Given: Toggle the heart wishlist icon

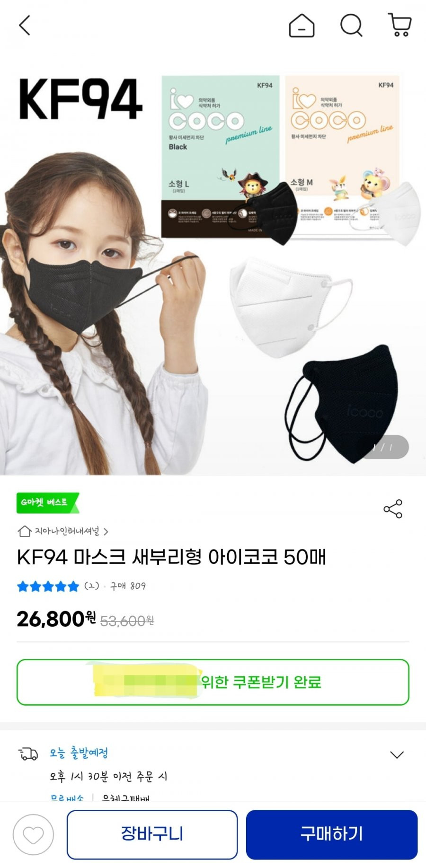Looking at the screenshot, I should click(x=33, y=835).
